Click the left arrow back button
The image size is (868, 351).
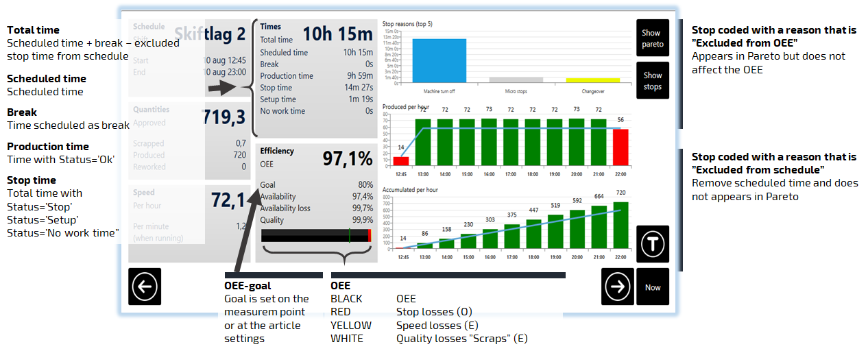[145, 287]
